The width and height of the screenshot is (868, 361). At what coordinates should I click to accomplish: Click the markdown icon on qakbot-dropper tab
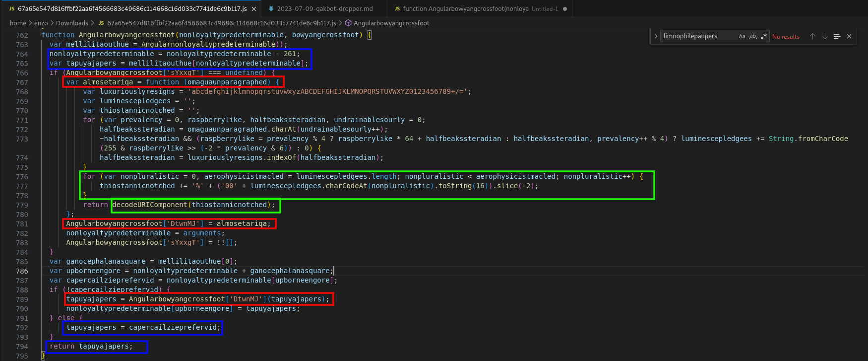[x=271, y=9]
